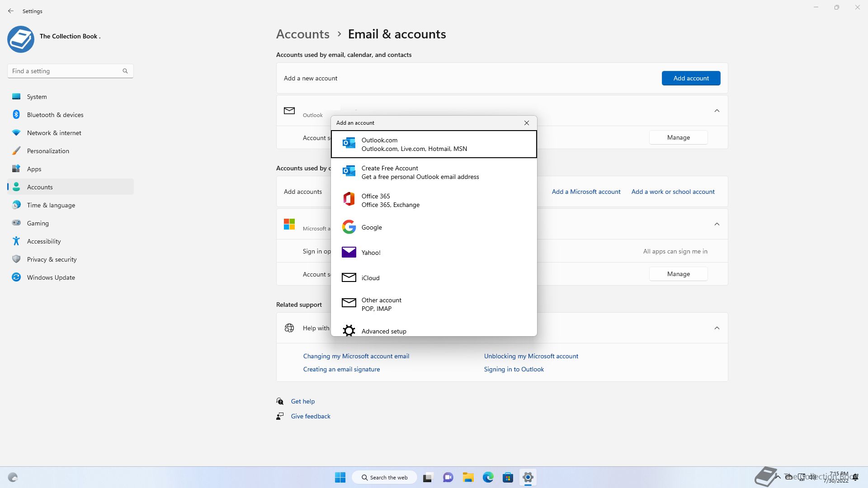The width and height of the screenshot is (868, 488).
Task: Select Office 365, Exchange account type
Action: (x=434, y=200)
